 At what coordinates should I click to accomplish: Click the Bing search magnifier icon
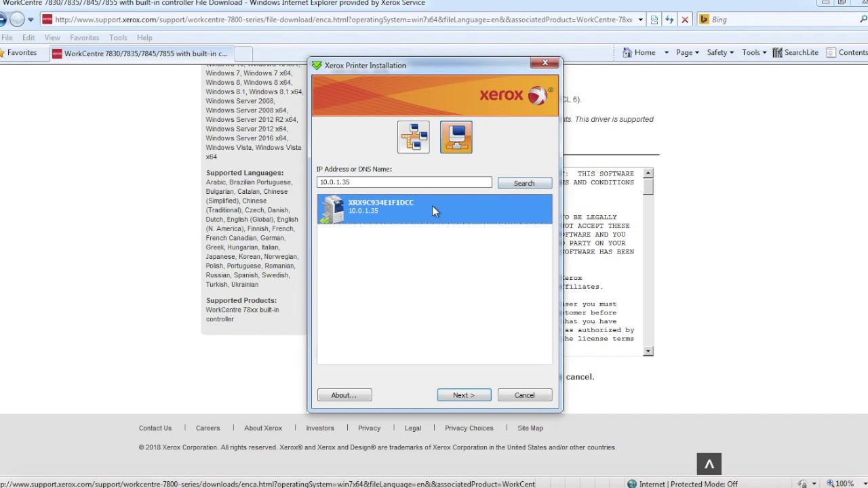click(863, 20)
